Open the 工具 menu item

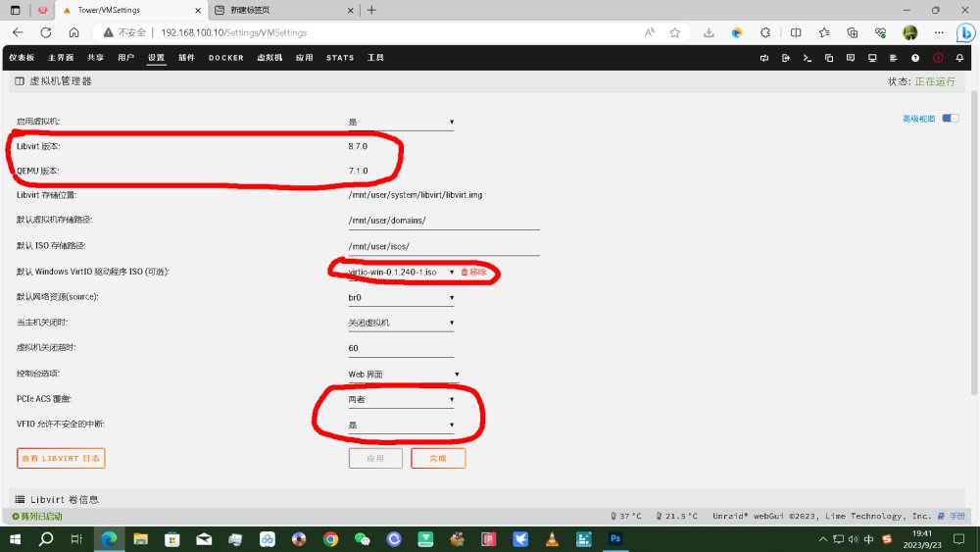click(375, 58)
